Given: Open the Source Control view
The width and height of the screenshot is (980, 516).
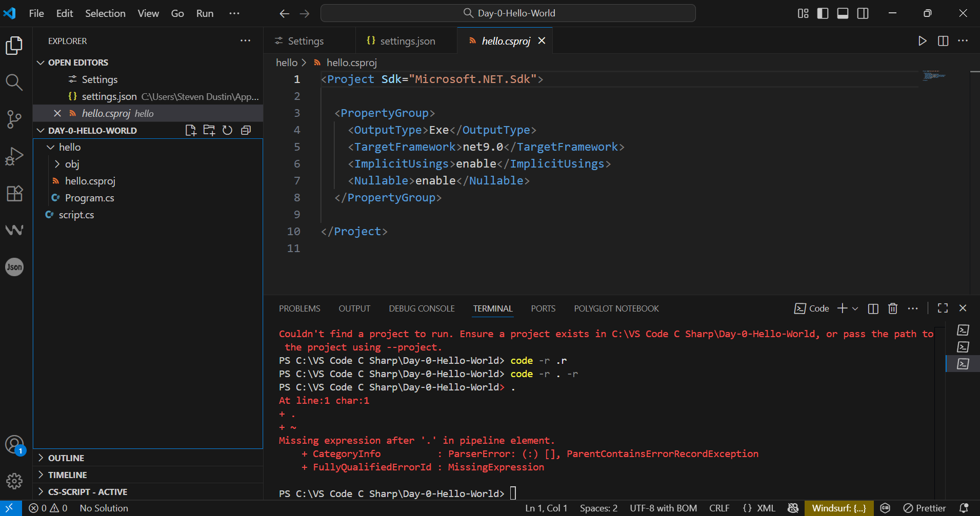Looking at the screenshot, I should click(14, 119).
